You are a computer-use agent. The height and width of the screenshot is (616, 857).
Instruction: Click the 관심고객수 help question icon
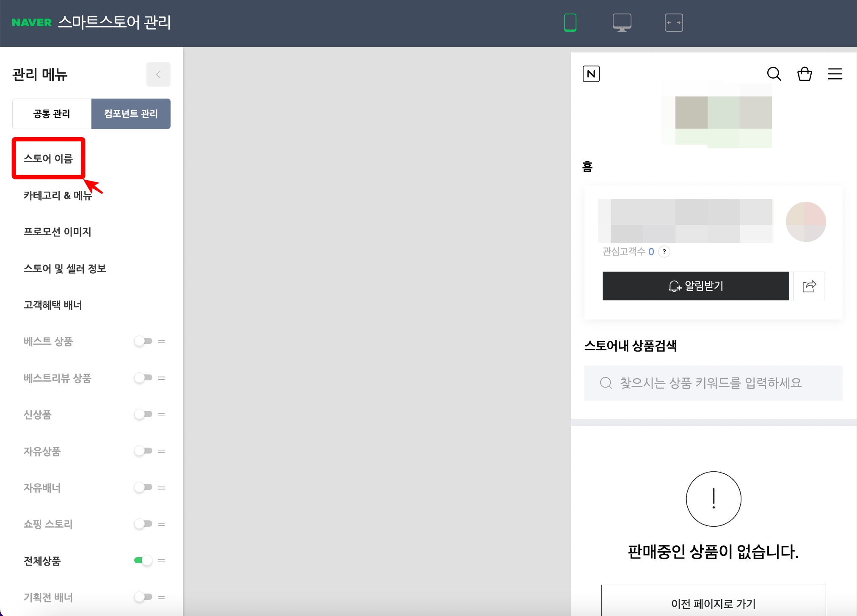tap(664, 252)
